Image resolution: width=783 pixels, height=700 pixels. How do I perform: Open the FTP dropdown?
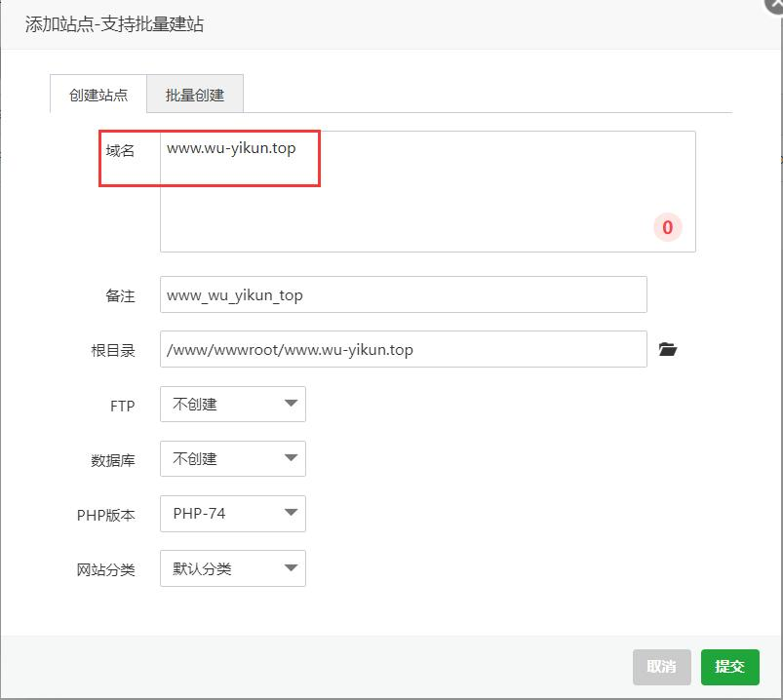pos(233,404)
